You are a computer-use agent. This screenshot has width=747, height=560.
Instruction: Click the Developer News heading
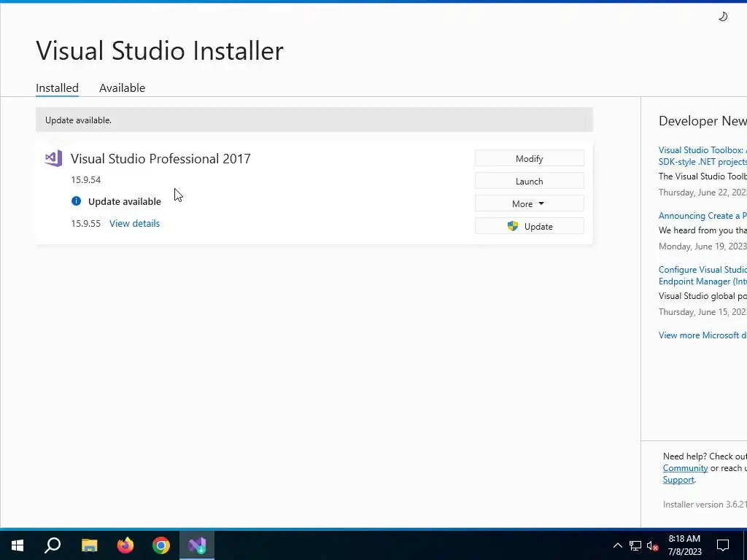[x=703, y=121]
